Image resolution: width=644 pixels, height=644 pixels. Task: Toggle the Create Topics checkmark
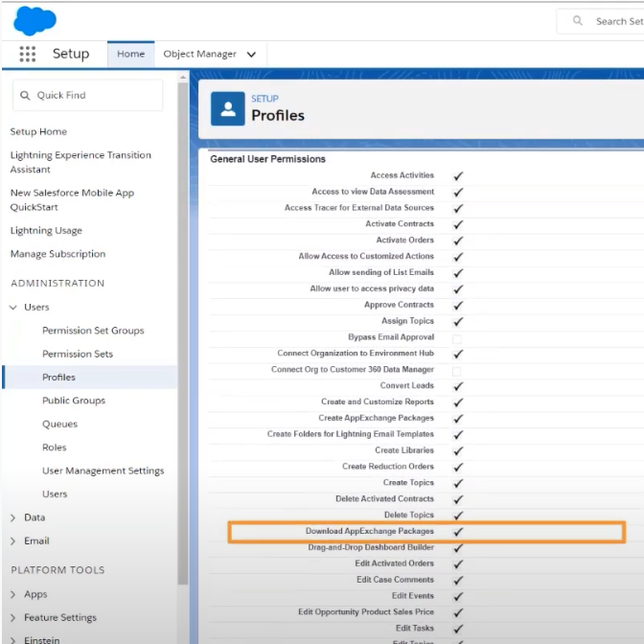[457, 483]
